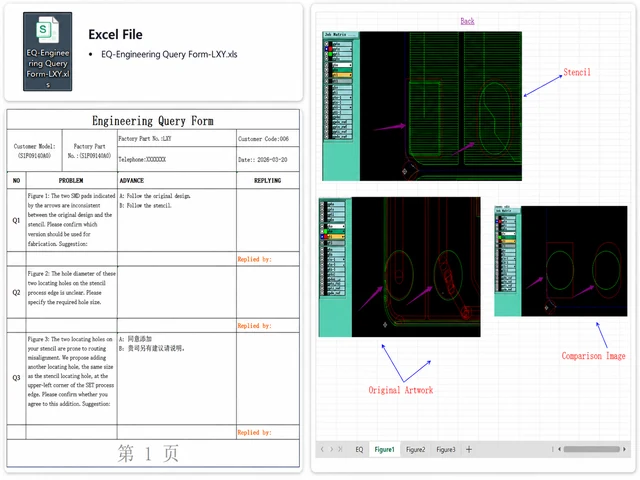Screen dimensions: 640x480
Task: Click the Back hyperlink above the stencil image
Action: [467, 21]
